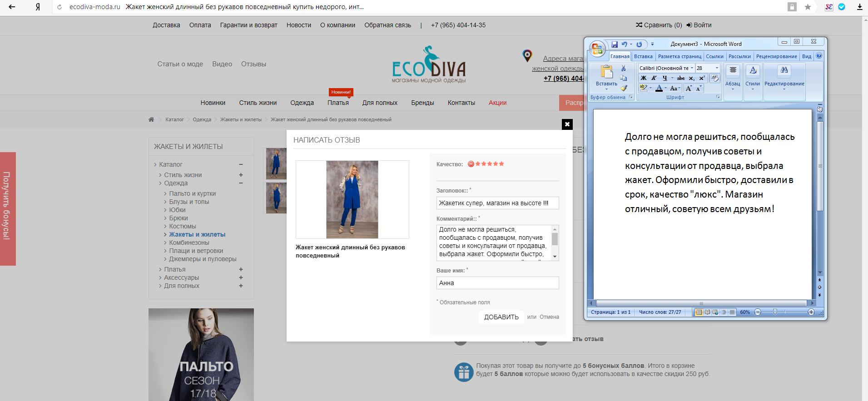This screenshot has width=868, height=401.
Task: Click the ДОБАВИТЬ submit button
Action: tap(501, 317)
